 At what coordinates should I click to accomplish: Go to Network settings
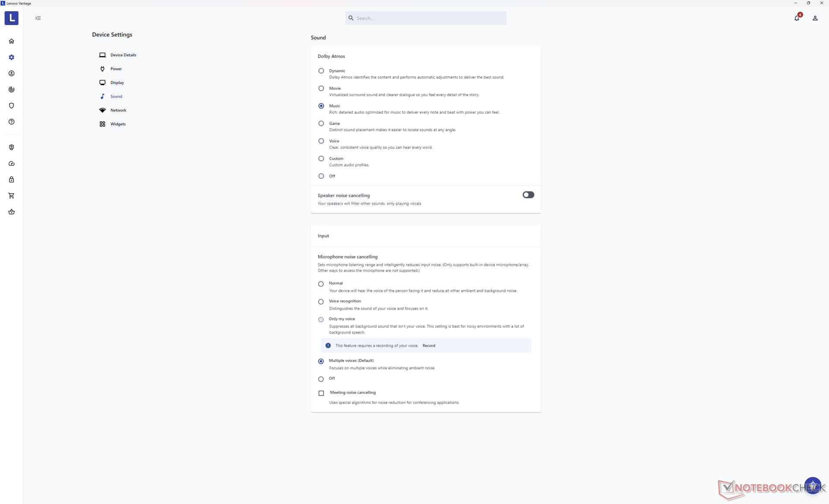(118, 110)
